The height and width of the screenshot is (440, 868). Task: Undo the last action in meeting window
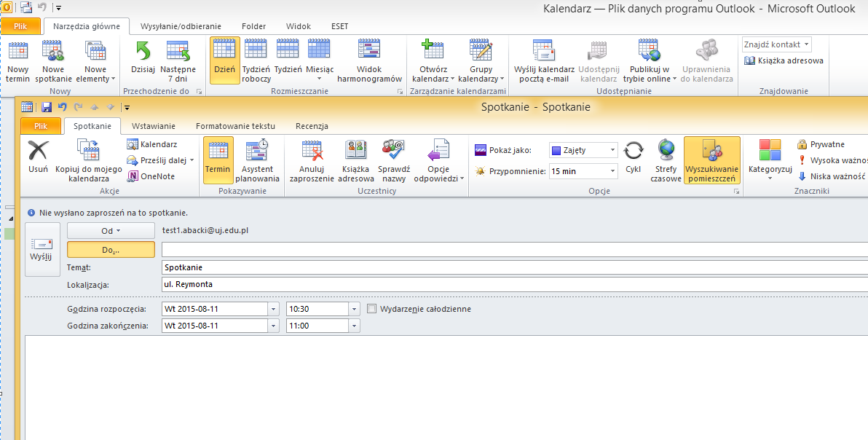point(62,107)
